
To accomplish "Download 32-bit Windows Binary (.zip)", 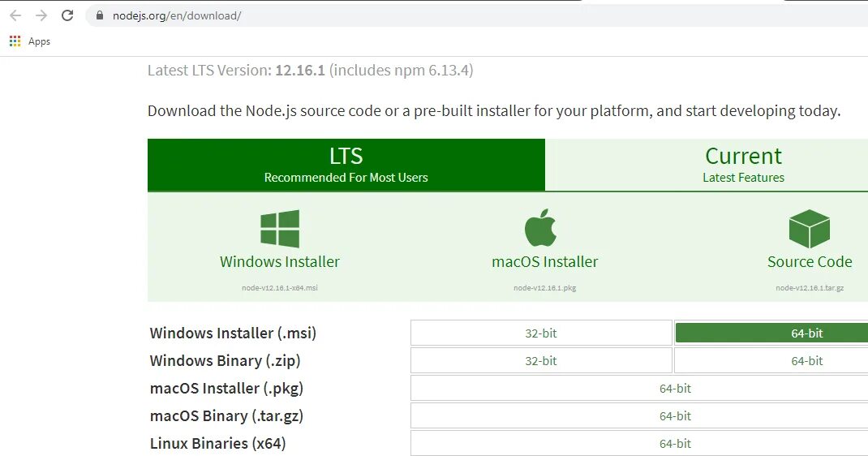I will (541, 361).
